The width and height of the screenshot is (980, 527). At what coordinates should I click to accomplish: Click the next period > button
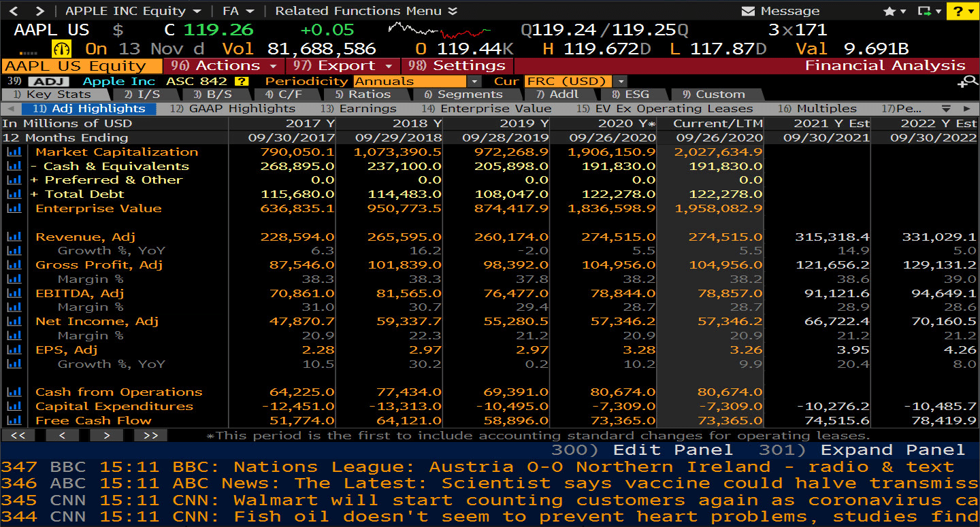point(107,435)
